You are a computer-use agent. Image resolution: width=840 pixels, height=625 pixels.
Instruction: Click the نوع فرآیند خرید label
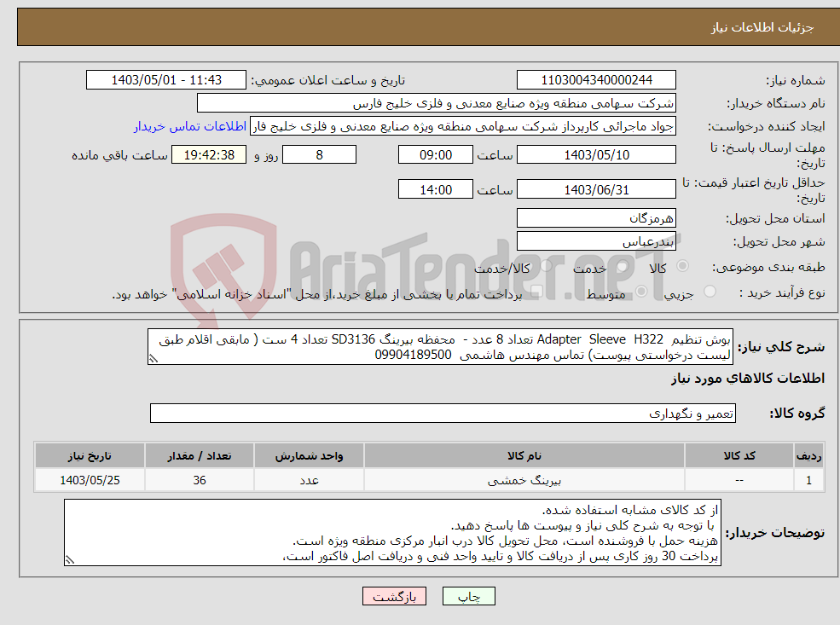(782, 292)
